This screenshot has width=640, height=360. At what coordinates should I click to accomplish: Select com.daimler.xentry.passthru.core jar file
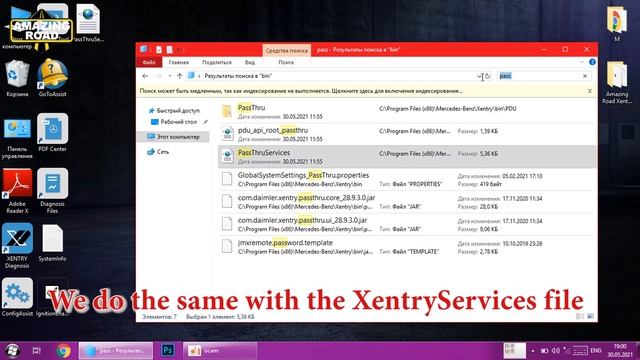point(407,202)
